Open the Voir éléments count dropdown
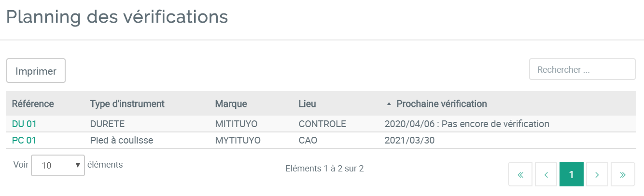Viewport: 644px width, 196px height. point(58,165)
